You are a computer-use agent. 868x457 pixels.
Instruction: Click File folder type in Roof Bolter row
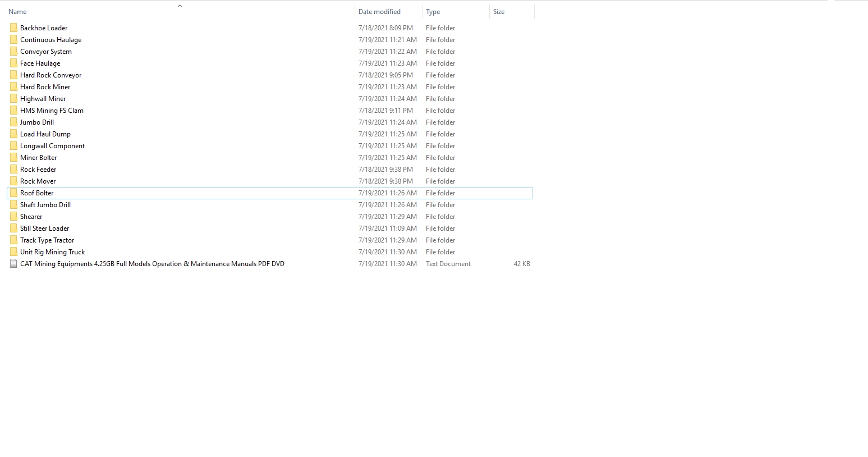(x=440, y=193)
